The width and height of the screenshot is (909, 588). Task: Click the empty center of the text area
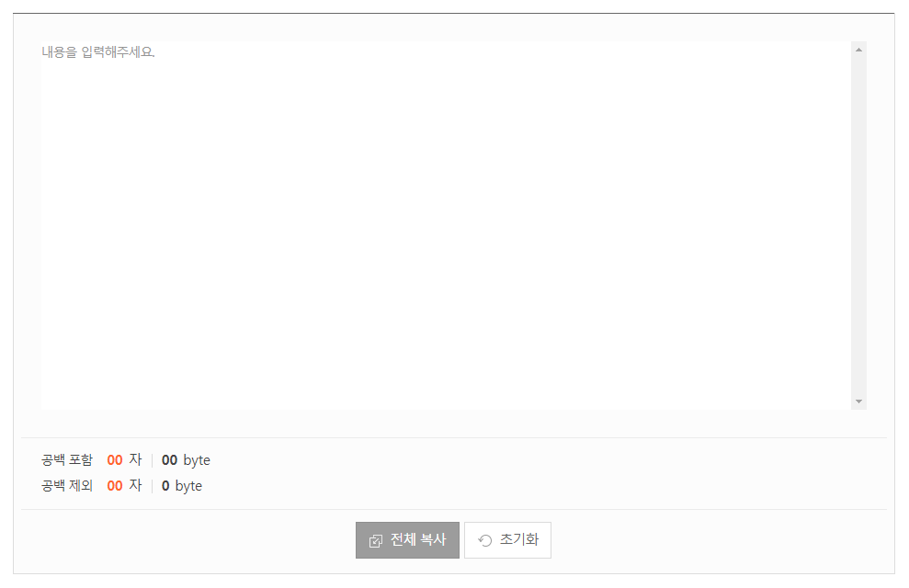(446, 225)
